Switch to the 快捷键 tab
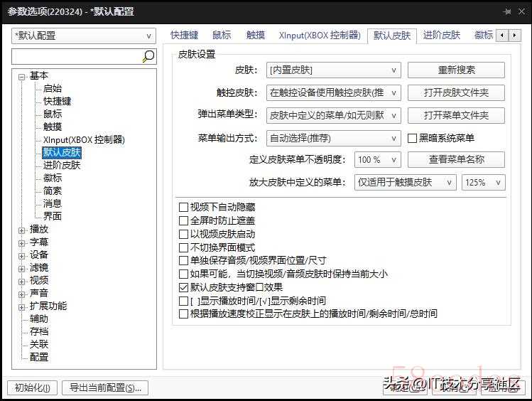Image resolution: width=532 pixels, height=401 pixels. [184, 35]
